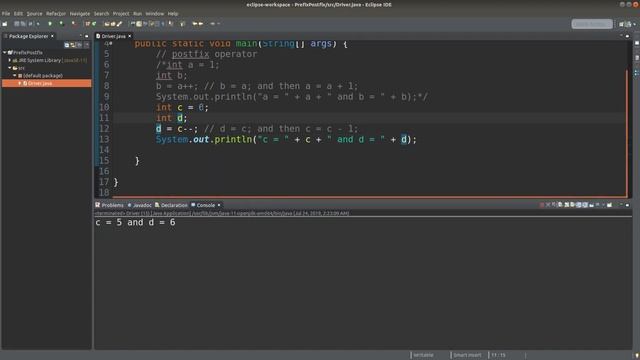
Task: Click the New Java Class toolbar icon
Action: coord(94,24)
